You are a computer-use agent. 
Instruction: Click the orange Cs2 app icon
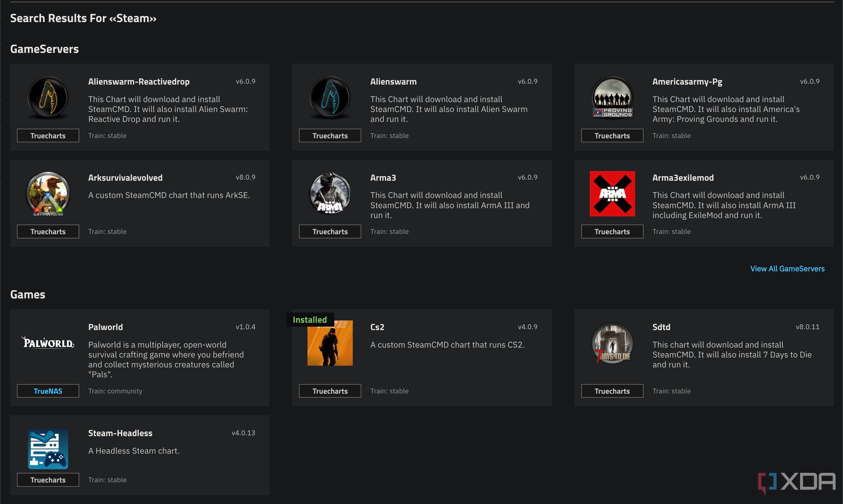click(330, 343)
